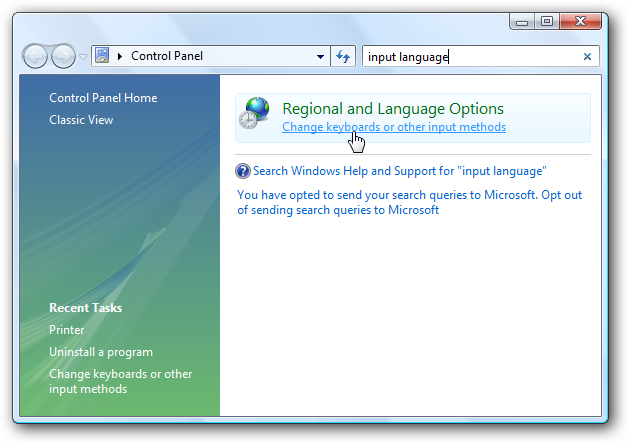Search Windows Help and Support for "input language"
This screenshot has width=629, height=444.
pyautogui.click(x=400, y=171)
